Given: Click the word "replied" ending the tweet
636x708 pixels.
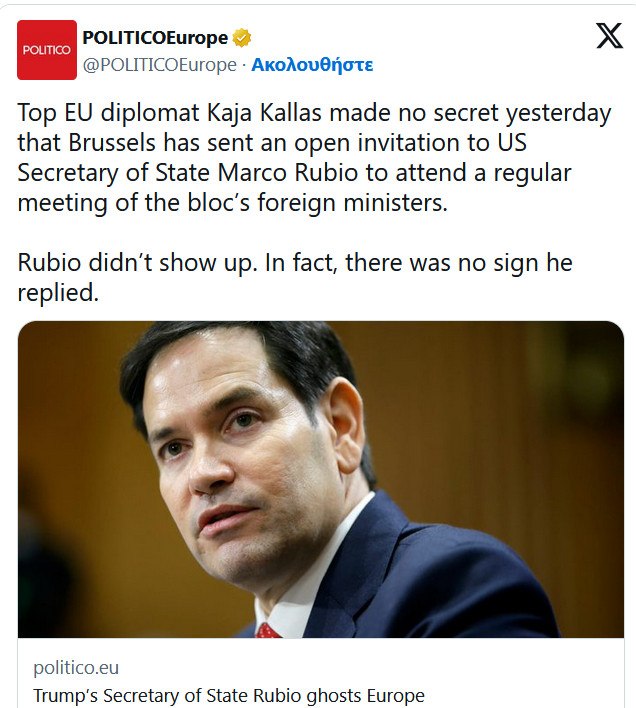Looking at the screenshot, I should pyautogui.click(x=56, y=292).
